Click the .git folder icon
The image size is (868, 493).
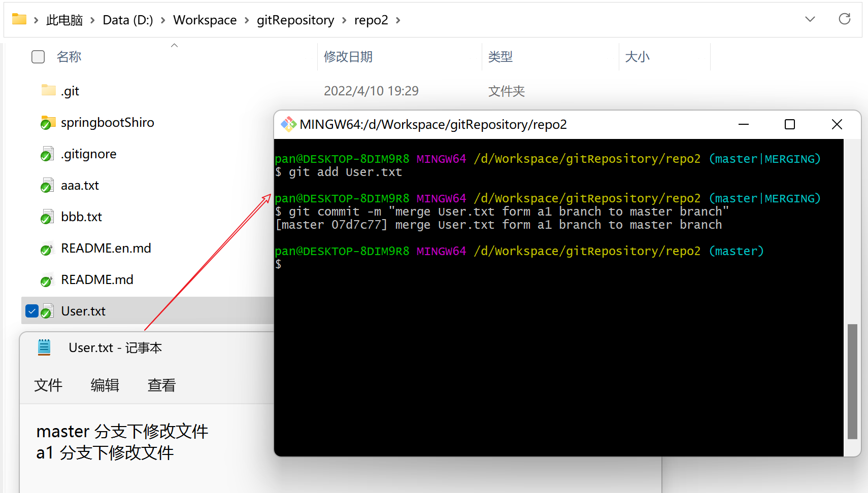pyautogui.click(x=48, y=90)
